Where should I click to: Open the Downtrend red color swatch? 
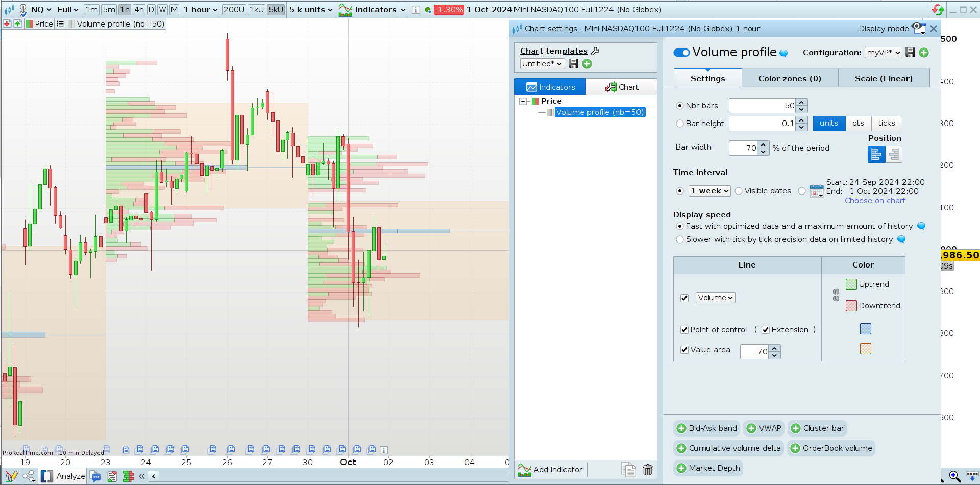point(851,306)
